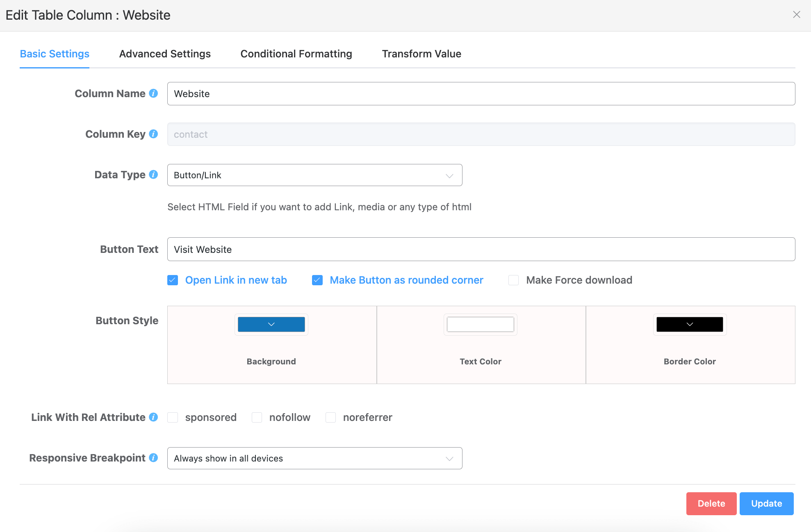This screenshot has height=532, width=811.
Task: Open the black Border Color picker
Action: click(x=690, y=324)
